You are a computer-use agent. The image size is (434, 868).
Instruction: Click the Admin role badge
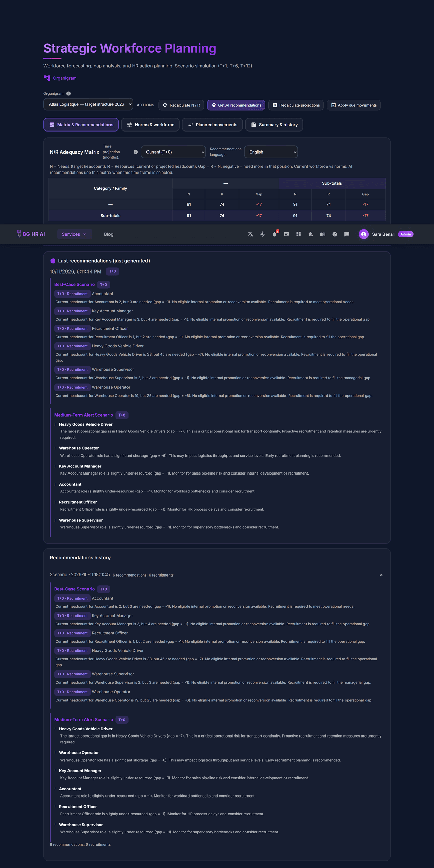pyautogui.click(x=406, y=234)
